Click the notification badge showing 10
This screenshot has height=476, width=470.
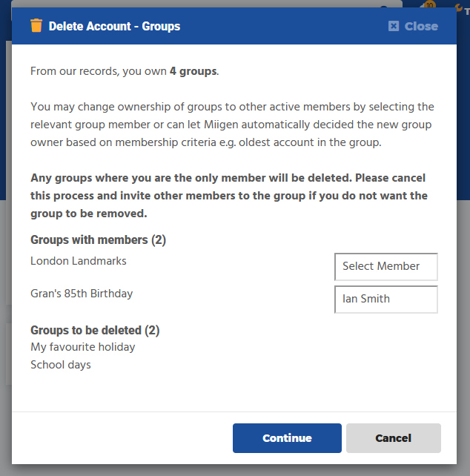(428, 4)
